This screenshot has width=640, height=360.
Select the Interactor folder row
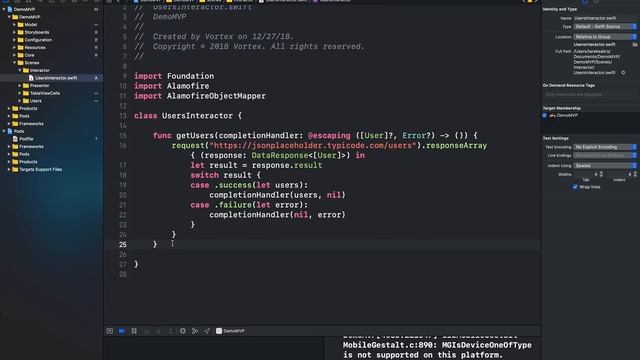coord(51,70)
